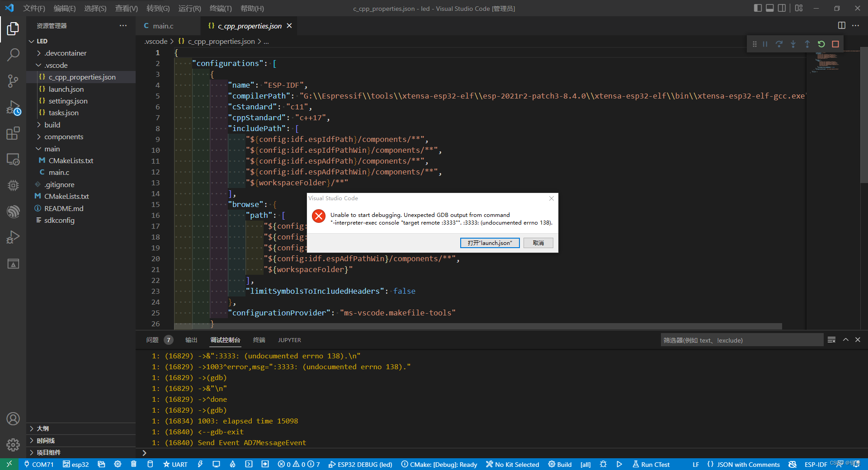This screenshot has height=470, width=868.
Task: Expand the 时间线 timeline section
Action: [x=81, y=441]
